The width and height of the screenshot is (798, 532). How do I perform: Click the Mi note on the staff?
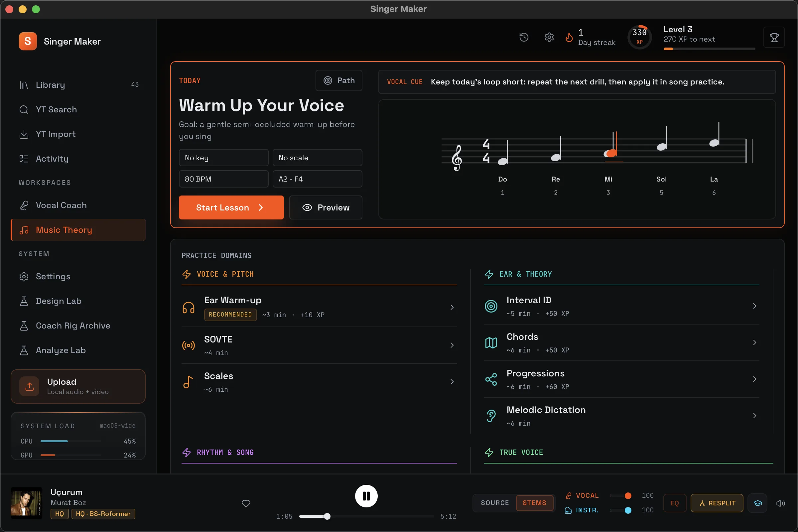pos(611,153)
